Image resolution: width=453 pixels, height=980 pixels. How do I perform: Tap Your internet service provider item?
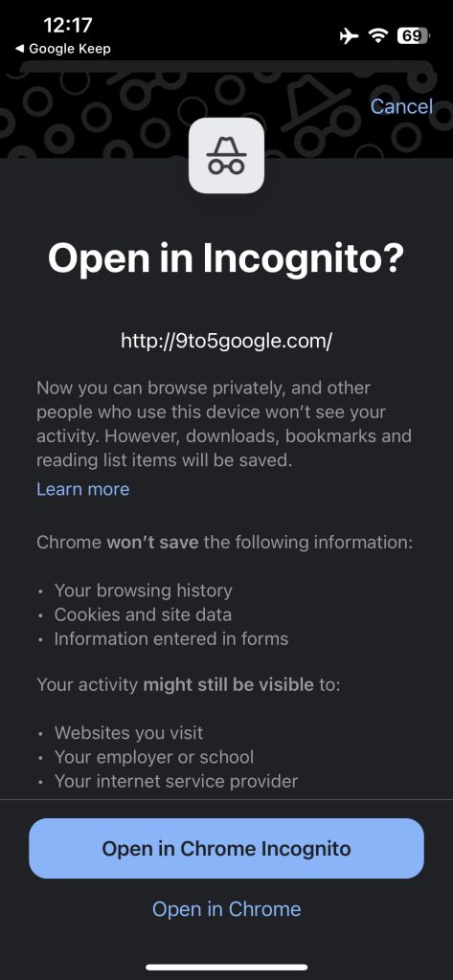(176, 781)
